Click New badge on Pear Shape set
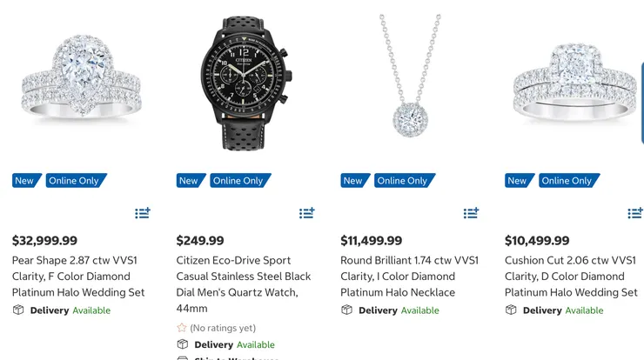The image size is (644, 360). click(24, 181)
